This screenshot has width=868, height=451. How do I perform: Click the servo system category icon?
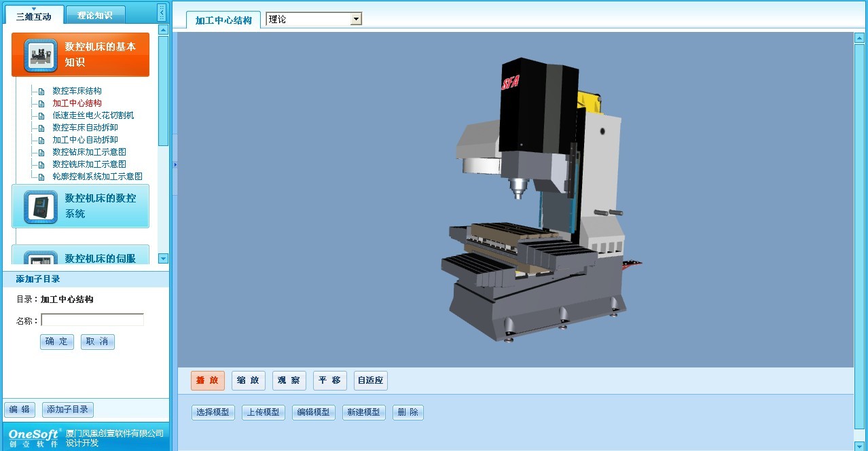tap(40, 258)
